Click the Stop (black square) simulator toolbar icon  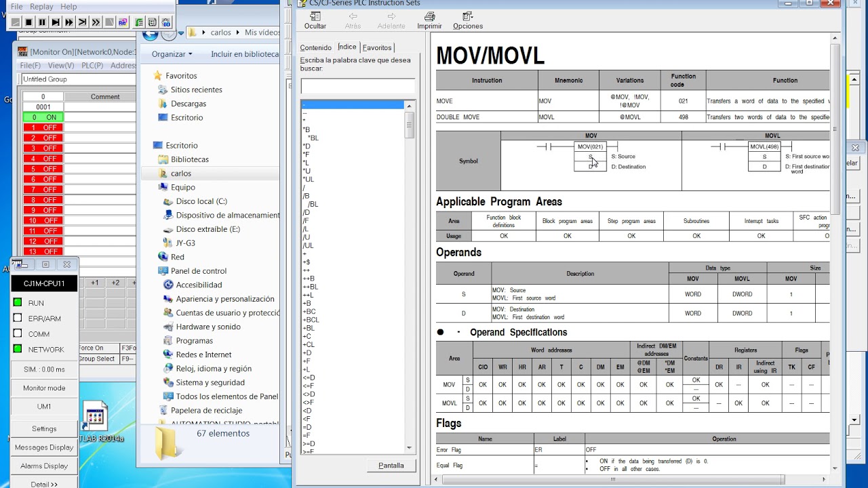28,22
